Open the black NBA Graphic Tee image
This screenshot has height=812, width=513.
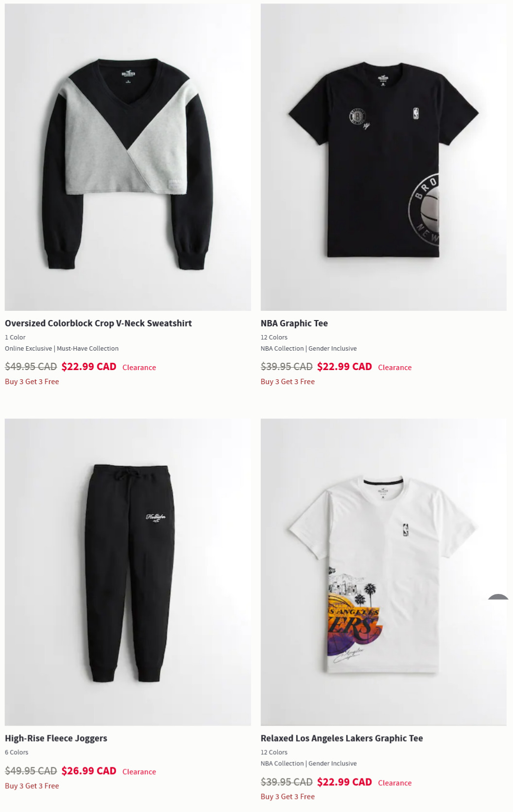click(383, 157)
